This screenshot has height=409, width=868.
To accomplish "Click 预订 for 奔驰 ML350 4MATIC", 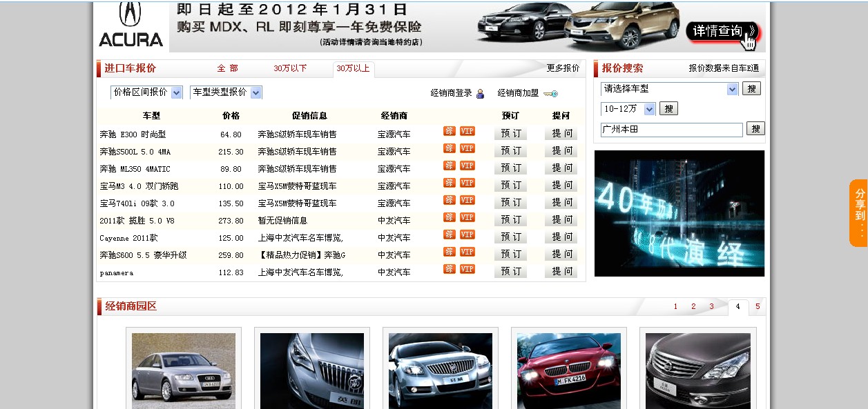I will [x=510, y=166].
